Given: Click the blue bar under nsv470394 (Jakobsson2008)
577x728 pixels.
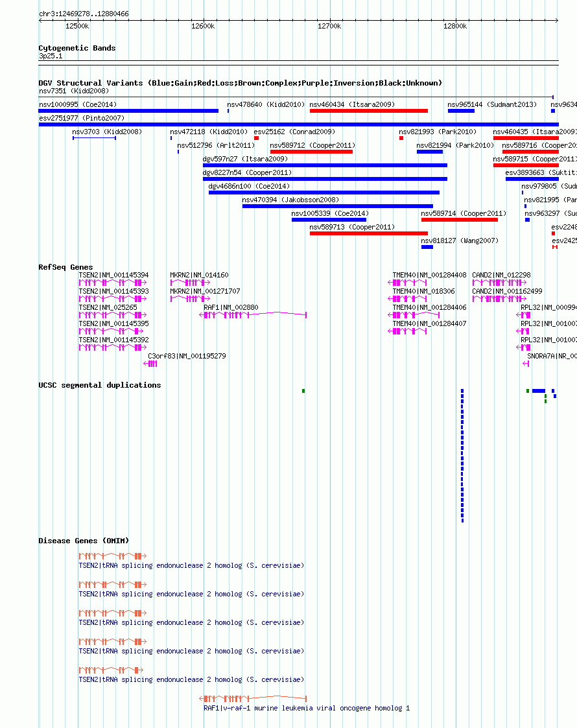Looking at the screenshot, I should coord(338,206).
